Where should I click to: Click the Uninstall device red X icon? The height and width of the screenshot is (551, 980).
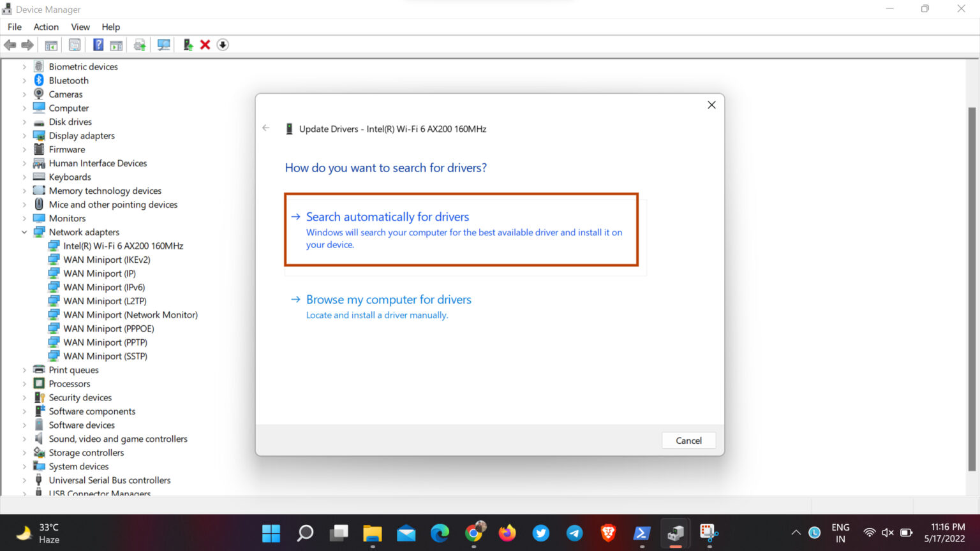point(204,44)
